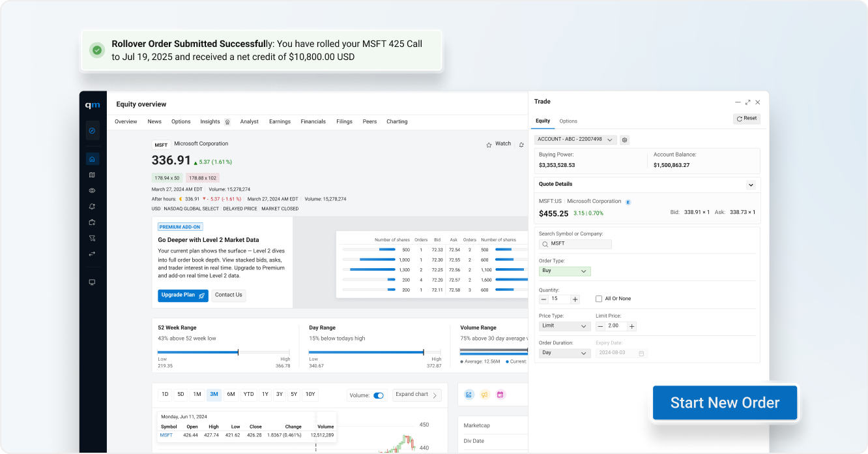Increase Quantity using the plus stepper

[x=574, y=299]
